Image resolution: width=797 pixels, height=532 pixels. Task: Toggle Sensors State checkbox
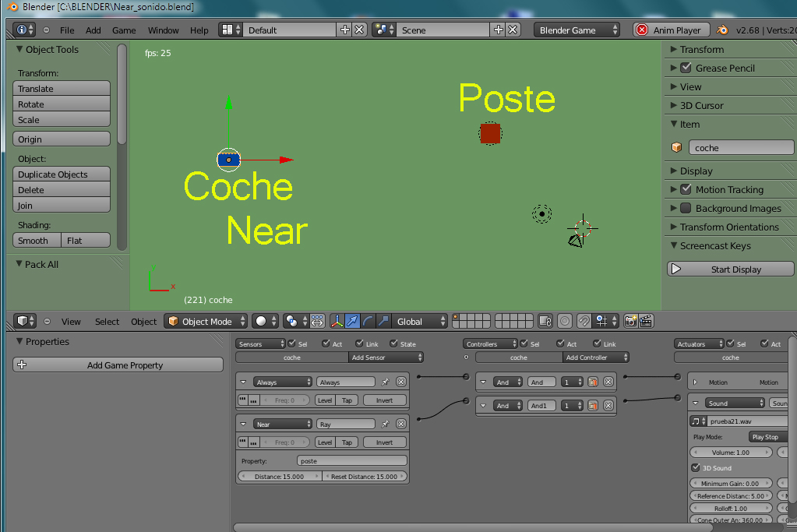(x=393, y=344)
